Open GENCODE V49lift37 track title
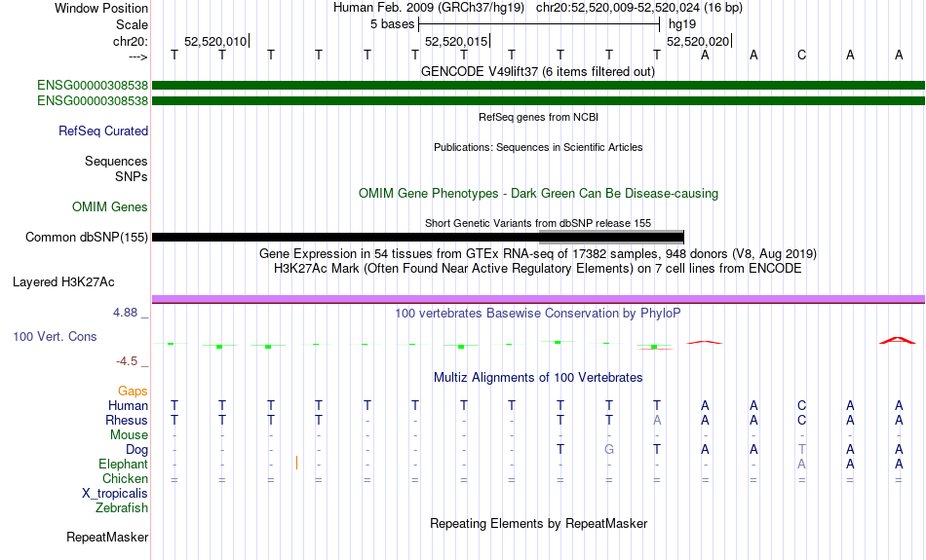The height and width of the screenshot is (560, 926). 538,71
